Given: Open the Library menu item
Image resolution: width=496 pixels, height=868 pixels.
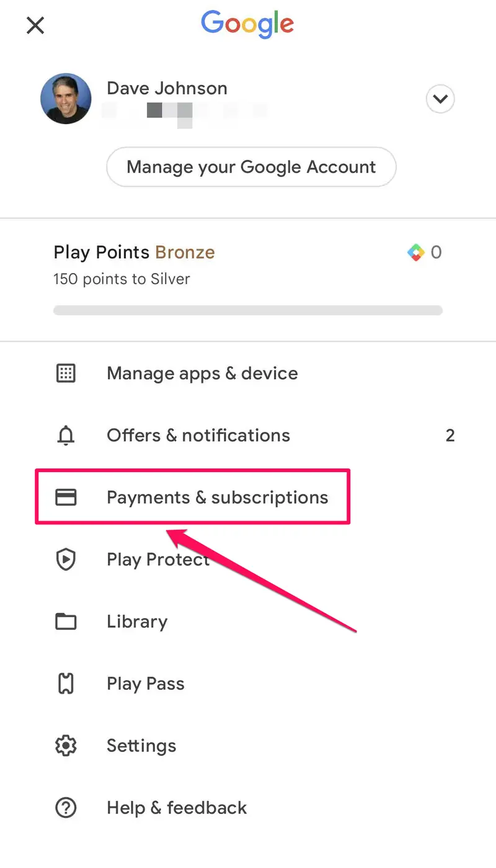Looking at the screenshot, I should pyautogui.click(x=137, y=622).
